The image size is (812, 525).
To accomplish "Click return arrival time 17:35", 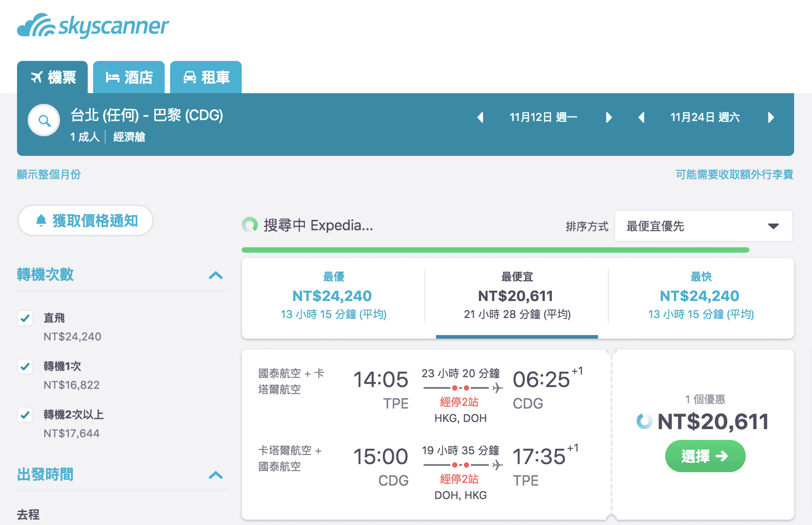I will [x=539, y=456].
